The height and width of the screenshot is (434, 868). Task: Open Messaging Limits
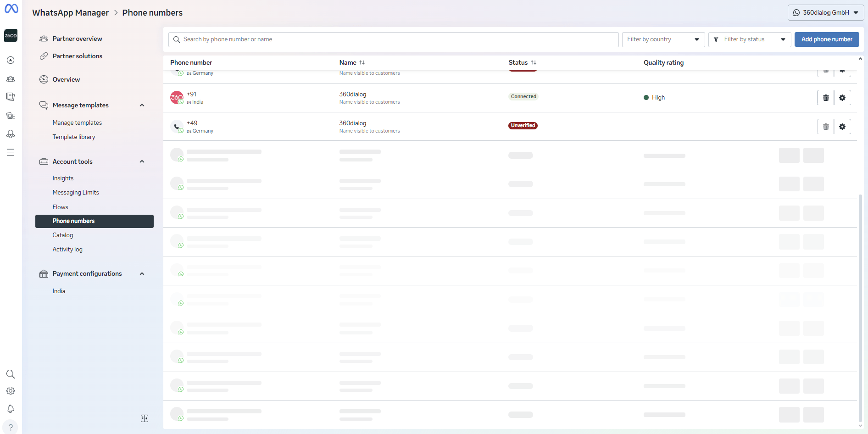tap(76, 192)
